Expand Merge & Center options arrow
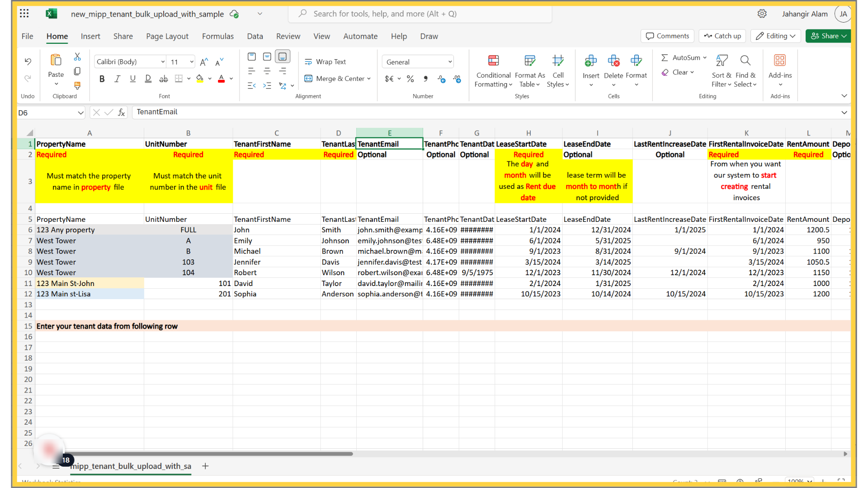 pos(369,79)
